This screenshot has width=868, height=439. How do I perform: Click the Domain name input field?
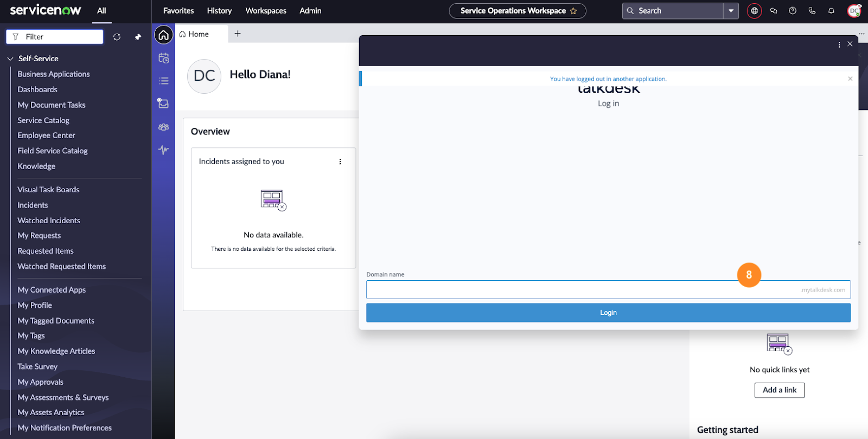608,289
